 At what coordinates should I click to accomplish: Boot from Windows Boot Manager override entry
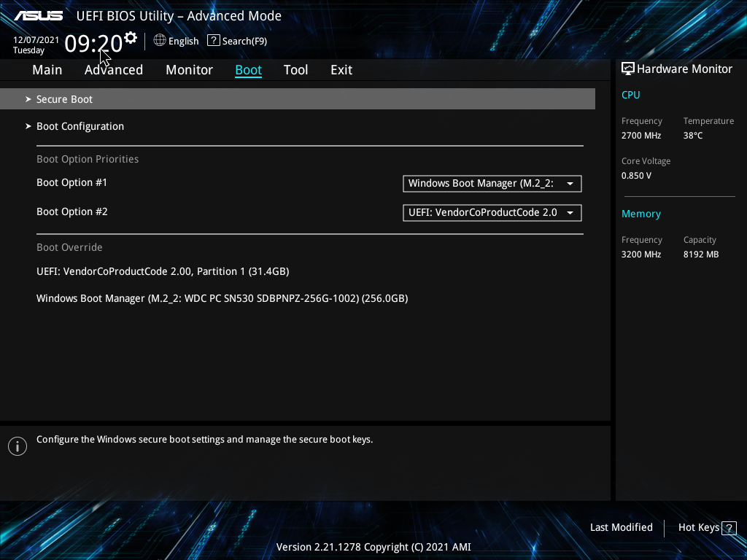(222, 298)
